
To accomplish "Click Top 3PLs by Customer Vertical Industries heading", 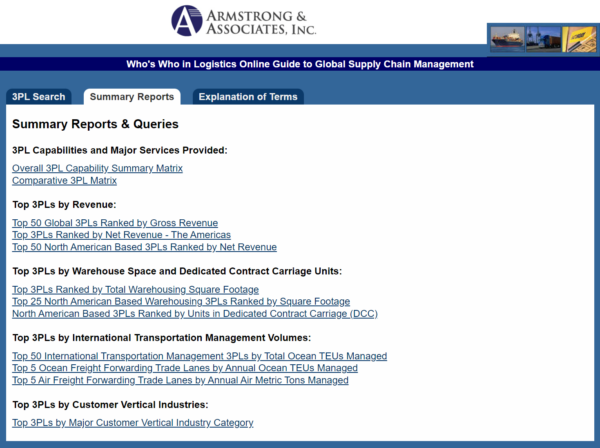I will 110,405.
